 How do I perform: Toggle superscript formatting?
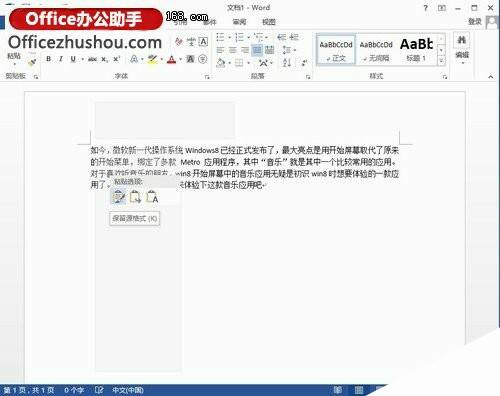pos(116,59)
